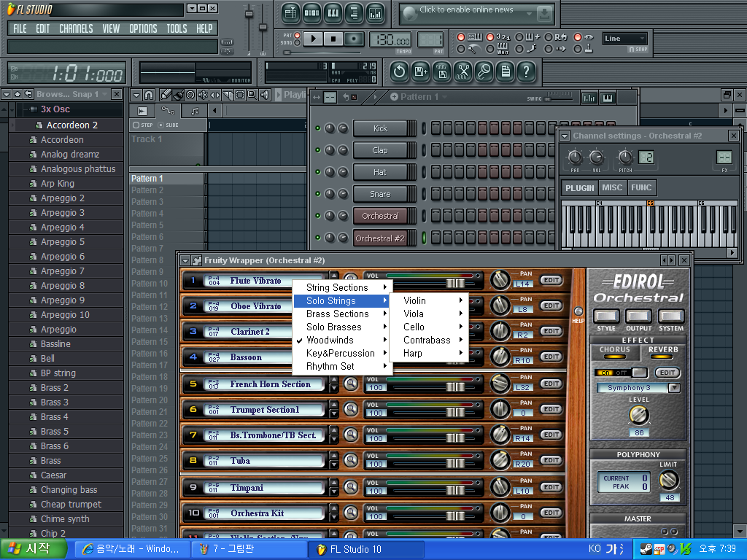Open the FILE menu
This screenshot has width=747, height=560.
pyautogui.click(x=20, y=28)
